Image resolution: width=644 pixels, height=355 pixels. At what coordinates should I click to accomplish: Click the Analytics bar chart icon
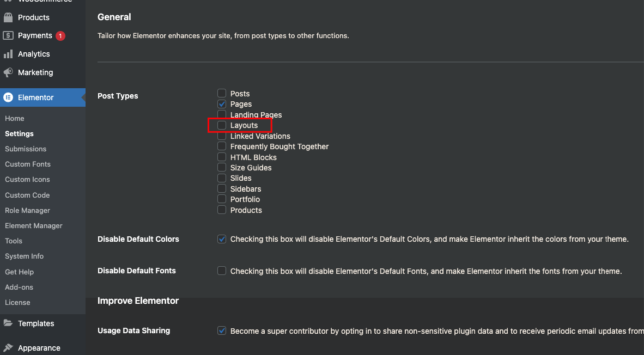(x=8, y=54)
